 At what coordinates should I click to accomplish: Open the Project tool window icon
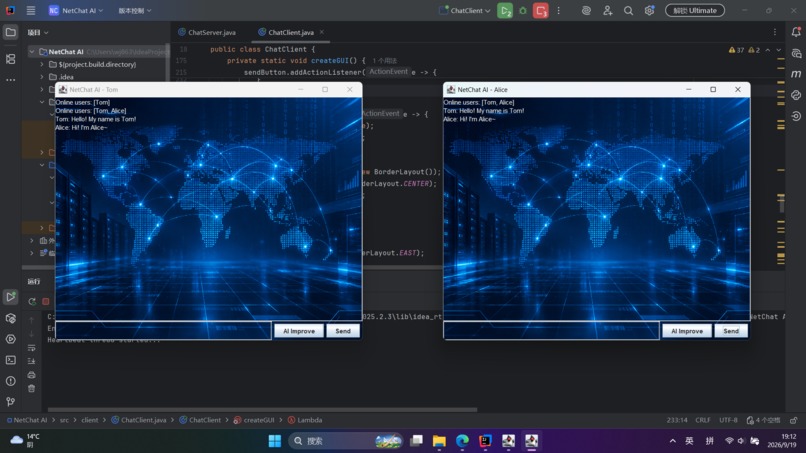point(10,32)
